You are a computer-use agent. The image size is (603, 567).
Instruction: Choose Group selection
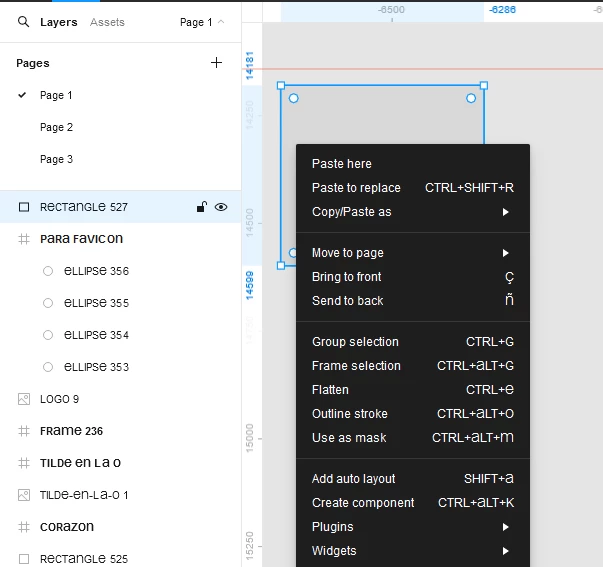[413, 342]
